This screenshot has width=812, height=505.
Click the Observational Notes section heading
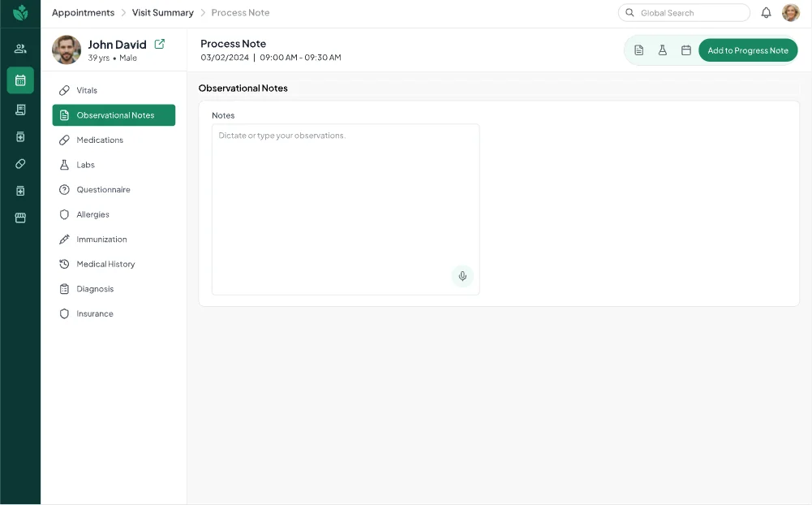[243, 88]
